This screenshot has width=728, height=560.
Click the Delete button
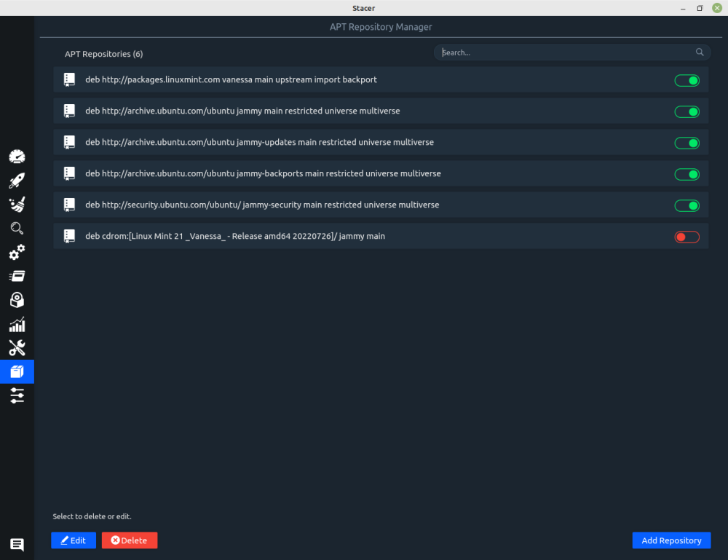click(130, 540)
